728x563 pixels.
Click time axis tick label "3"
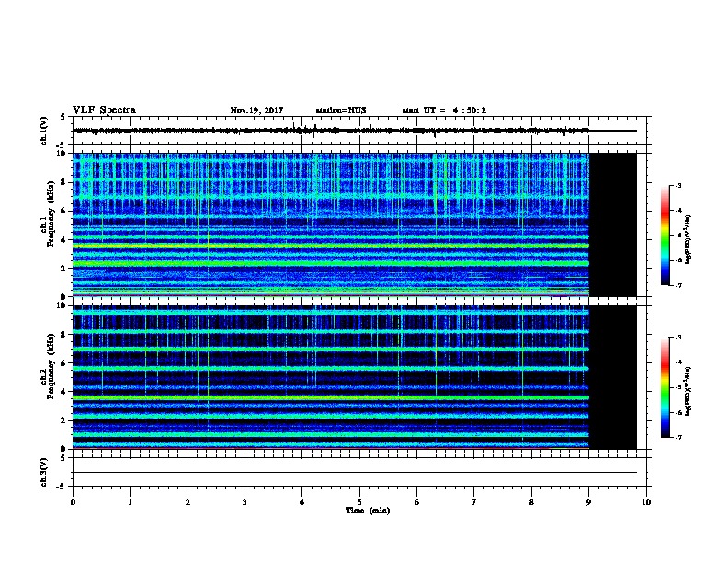[x=245, y=502]
